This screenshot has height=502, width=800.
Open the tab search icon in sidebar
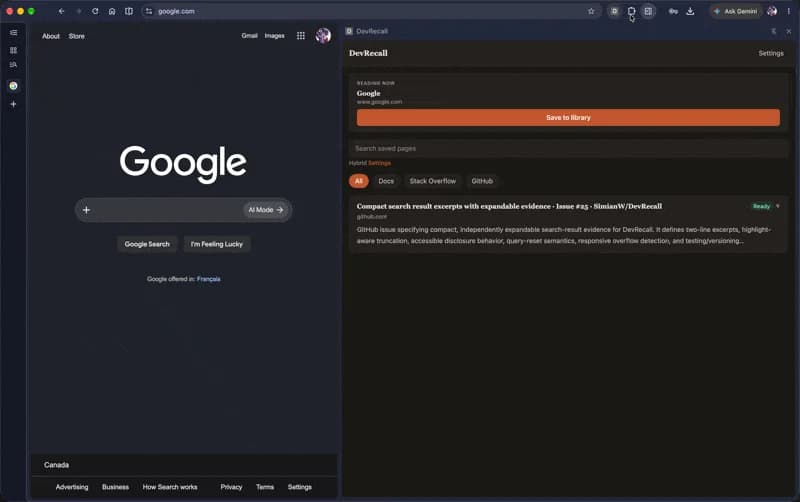13,65
